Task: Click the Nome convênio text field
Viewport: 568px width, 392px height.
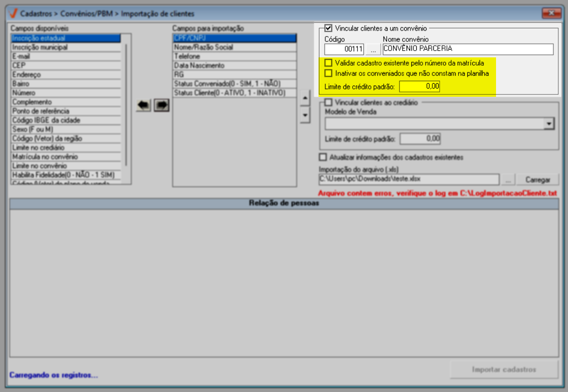Action: [x=468, y=49]
